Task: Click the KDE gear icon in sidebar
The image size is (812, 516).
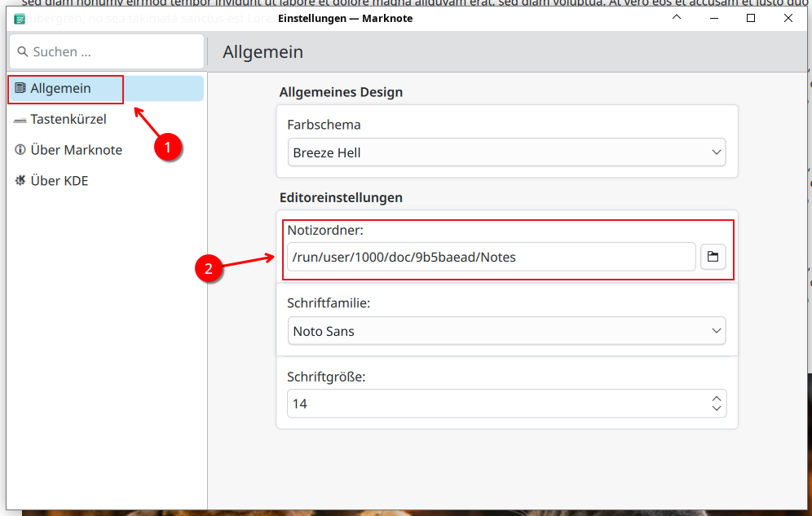Action: click(20, 181)
